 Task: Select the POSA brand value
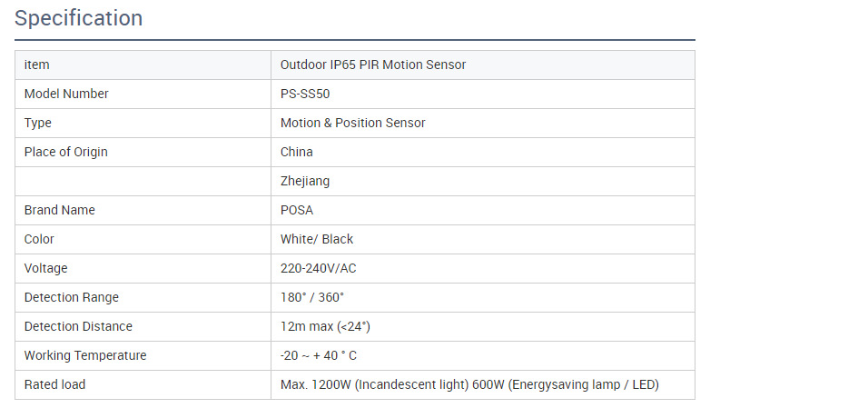coord(297,210)
